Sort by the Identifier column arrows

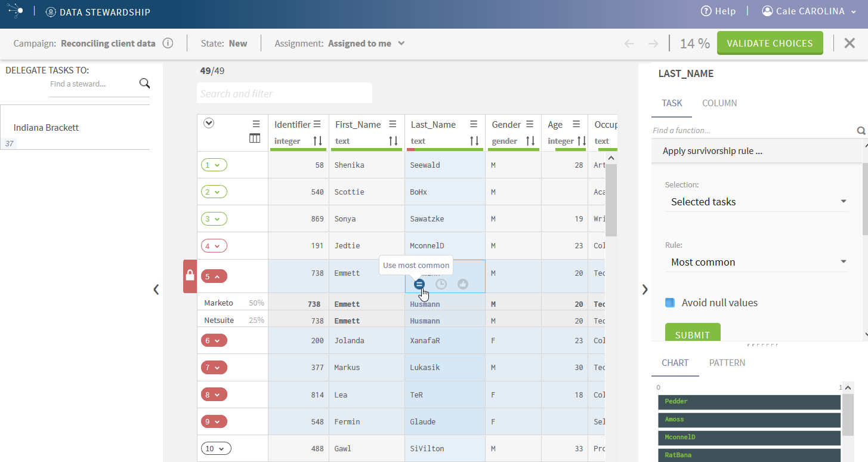(317, 141)
